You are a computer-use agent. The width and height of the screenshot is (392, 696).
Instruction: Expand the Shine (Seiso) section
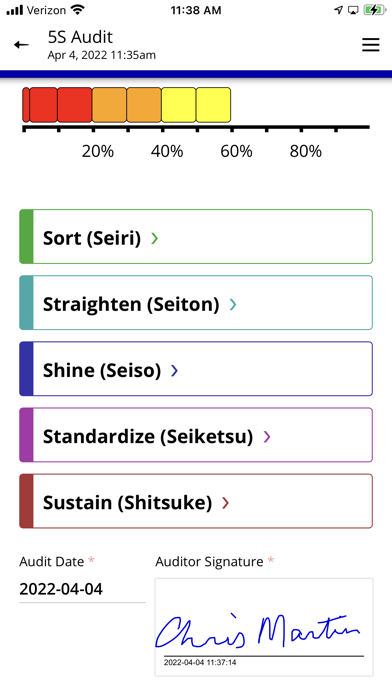tap(196, 369)
